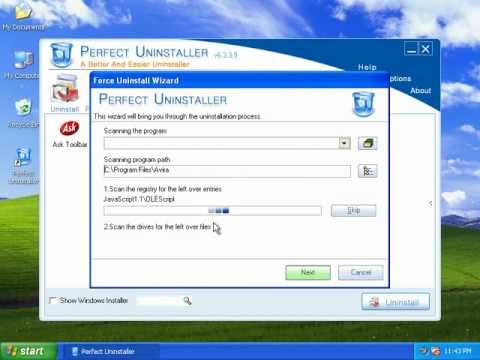
Task: Click the Cancel button in the wizard
Action: 361,272
